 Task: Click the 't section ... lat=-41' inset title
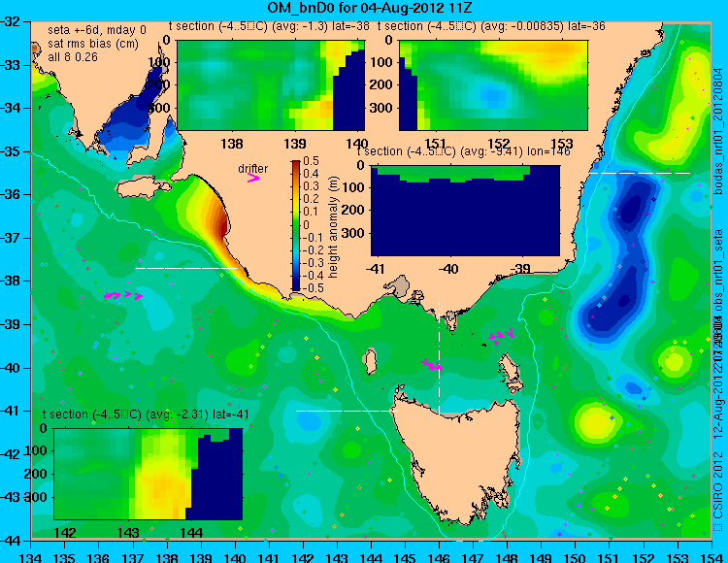tap(146, 414)
